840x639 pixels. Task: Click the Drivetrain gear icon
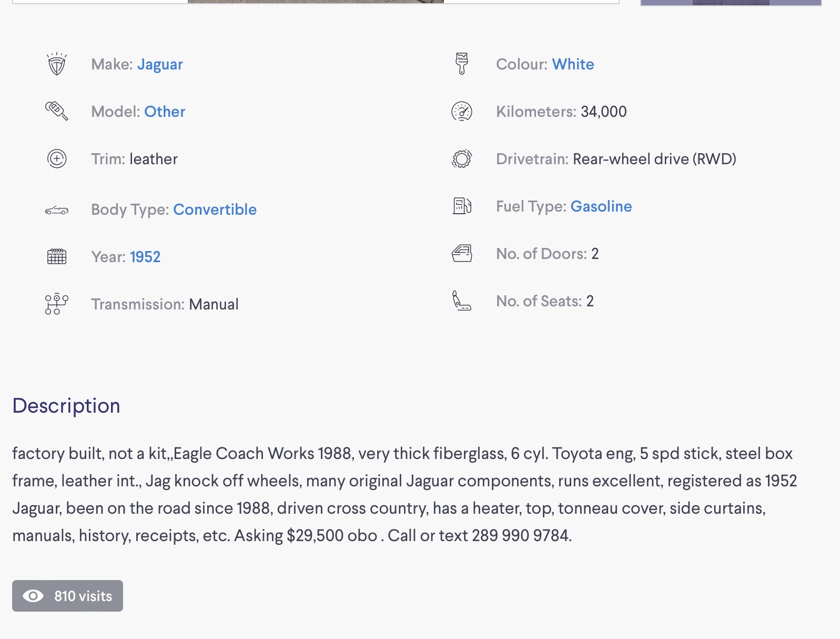click(462, 158)
